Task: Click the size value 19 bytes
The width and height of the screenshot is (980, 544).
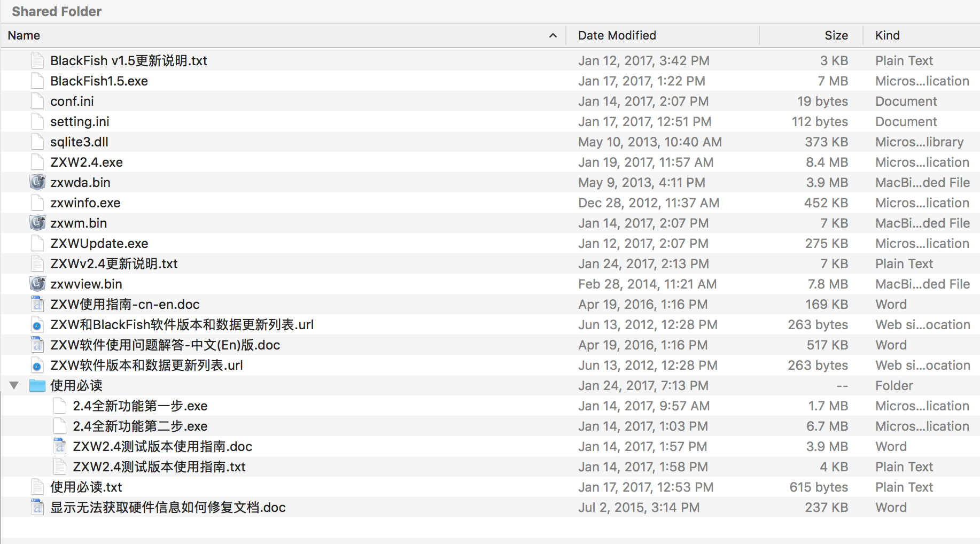Action: click(x=823, y=101)
